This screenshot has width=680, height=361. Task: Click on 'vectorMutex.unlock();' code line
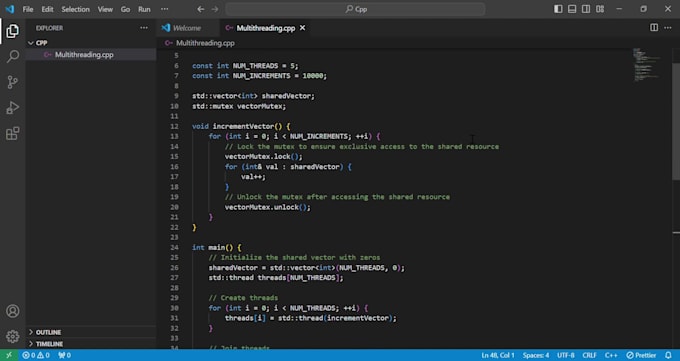(x=268, y=207)
